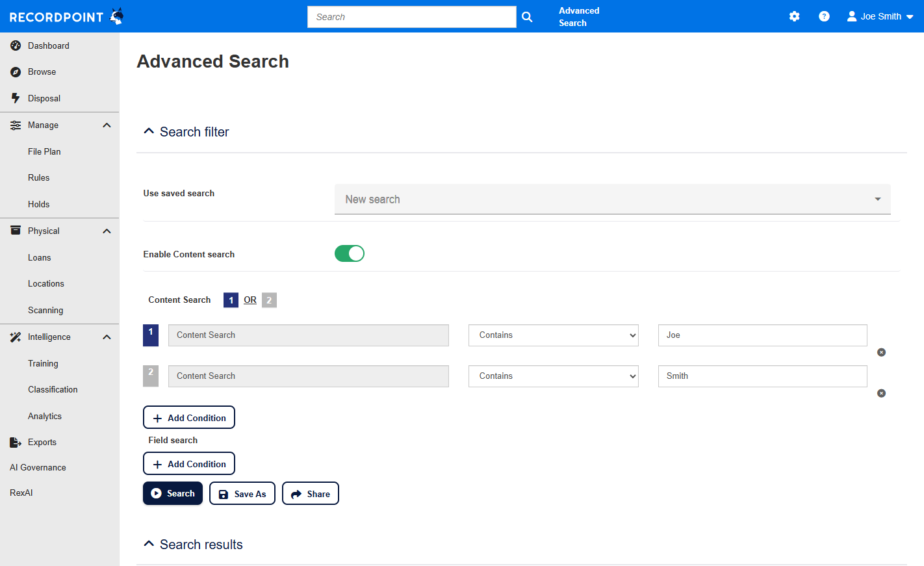Viewport: 924px width, 566px height.
Task: Click the Save As button
Action: (242, 494)
